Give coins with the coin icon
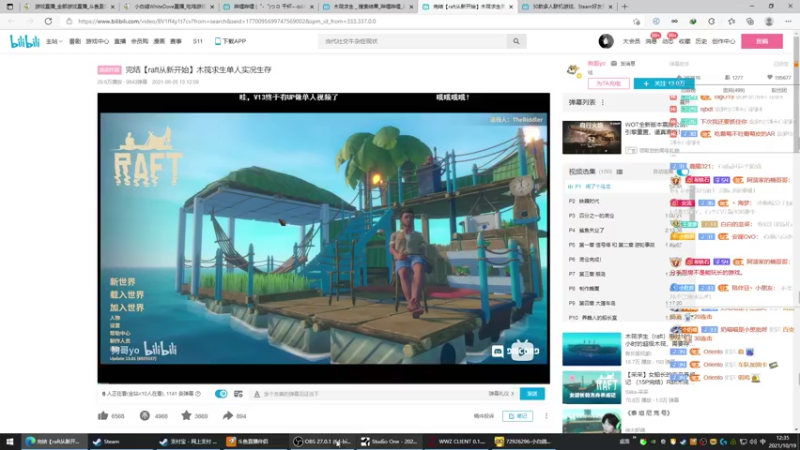This screenshot has width=800, height=450. pyautogui.click(x=145, y=416)
